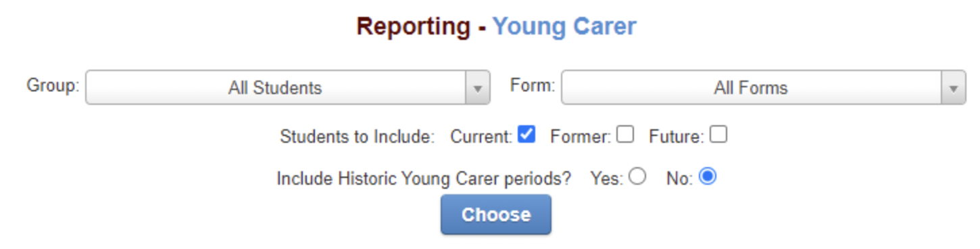
Task: Select the No radio button
Action: pos(708,177)
